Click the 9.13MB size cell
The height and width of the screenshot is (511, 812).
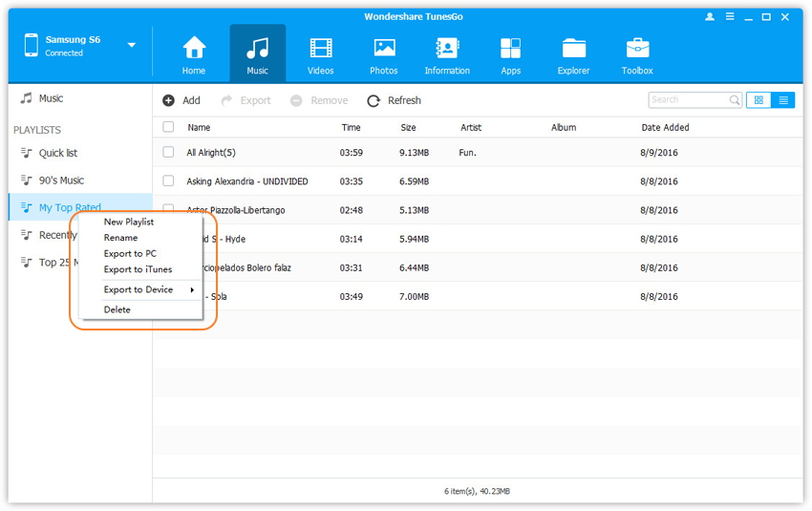click(414, 153)
